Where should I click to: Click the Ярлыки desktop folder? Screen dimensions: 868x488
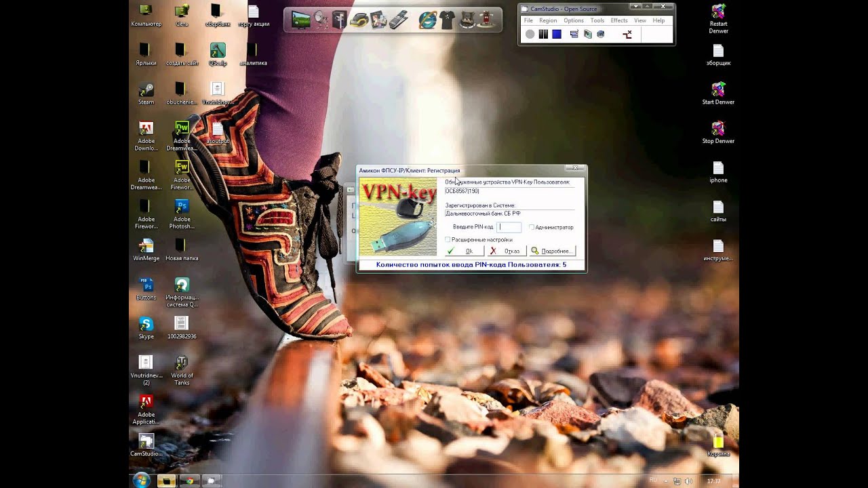coord(146,54)
